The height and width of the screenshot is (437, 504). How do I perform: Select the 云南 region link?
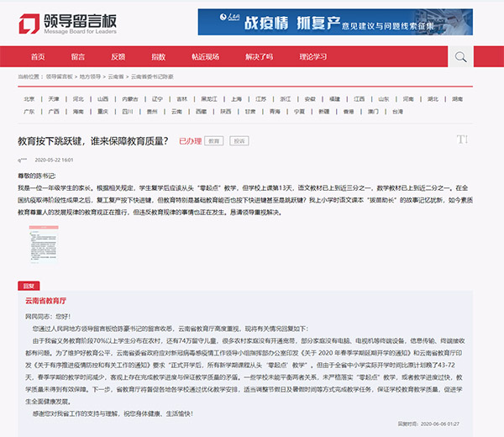[x=176, y=112]
